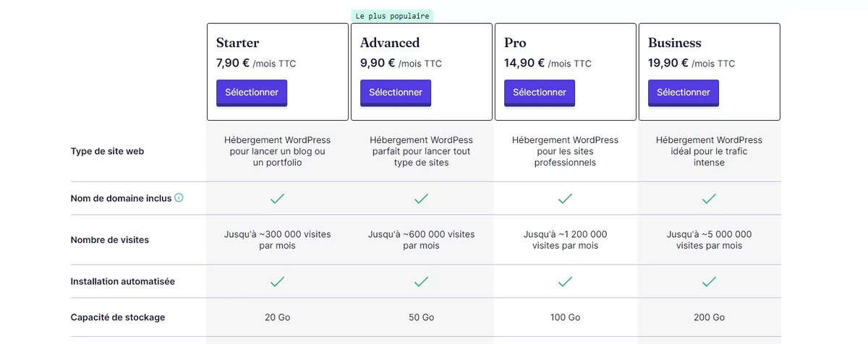Click the Starter plan title
Screen dimensions: 868x344
[237, 43]
